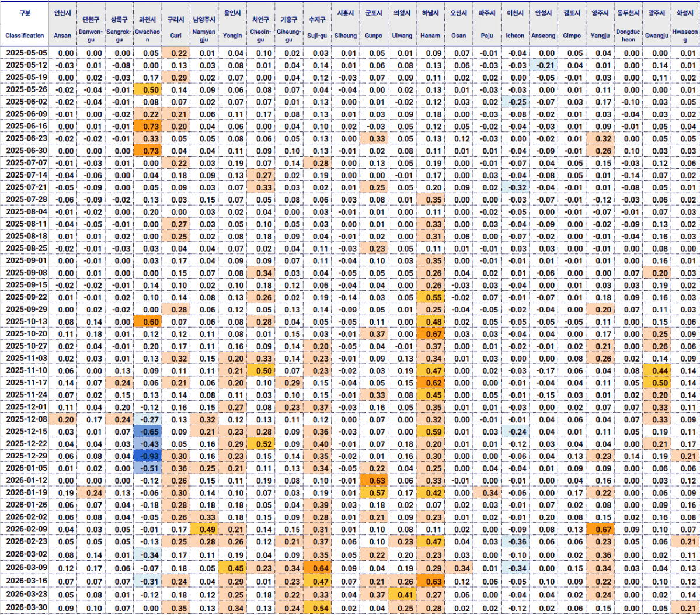Screen dimensions: 700x615
Task: Click Gwacheon 0.73 cell in 2025-06-16 row
Action: pos(147,126)
